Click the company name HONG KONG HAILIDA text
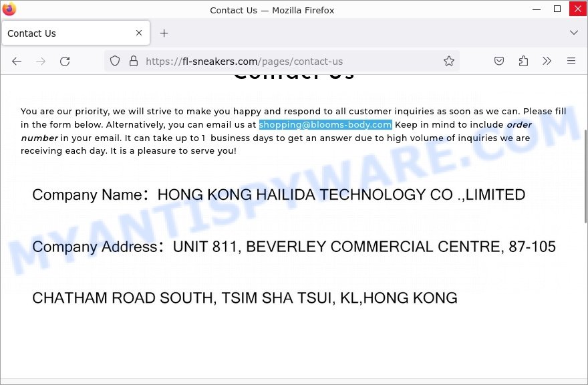The width and height of the screenshot is (588, 385). [x=341, y=195]
